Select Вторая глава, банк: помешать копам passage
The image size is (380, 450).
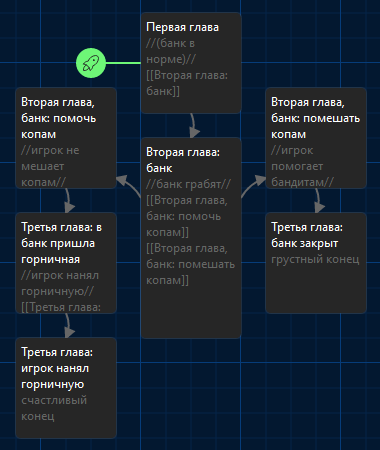pos(316,138)
